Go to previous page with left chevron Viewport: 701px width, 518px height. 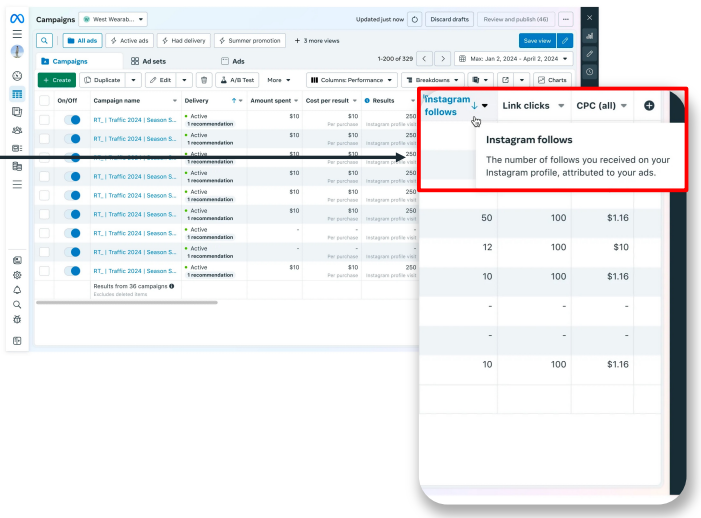[x=424, y=59]
